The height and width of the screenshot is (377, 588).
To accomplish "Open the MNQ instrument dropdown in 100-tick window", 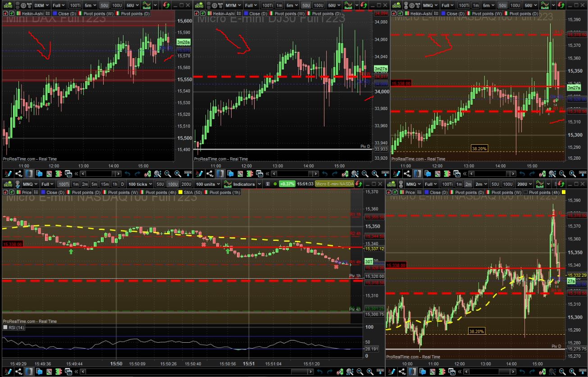I will coord(30,184).
